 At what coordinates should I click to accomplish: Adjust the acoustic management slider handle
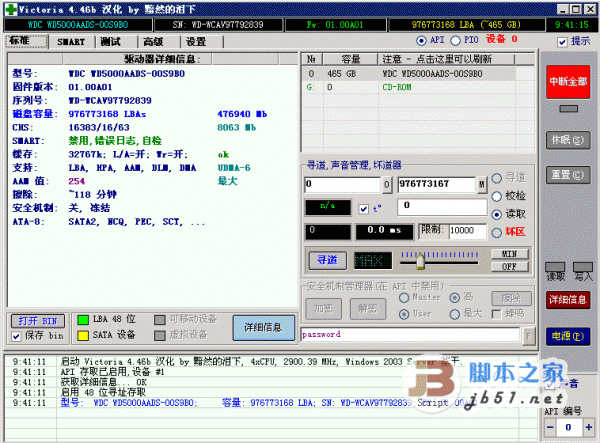click(420, 261)
